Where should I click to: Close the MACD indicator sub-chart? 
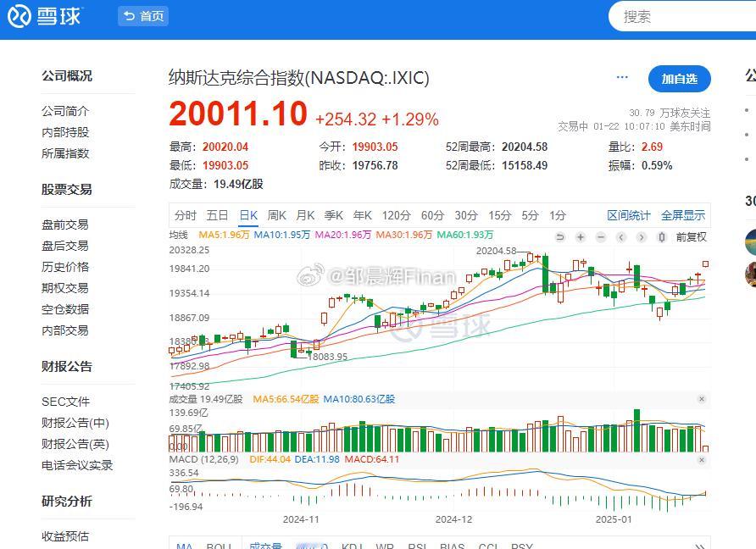tap(702, 460)
